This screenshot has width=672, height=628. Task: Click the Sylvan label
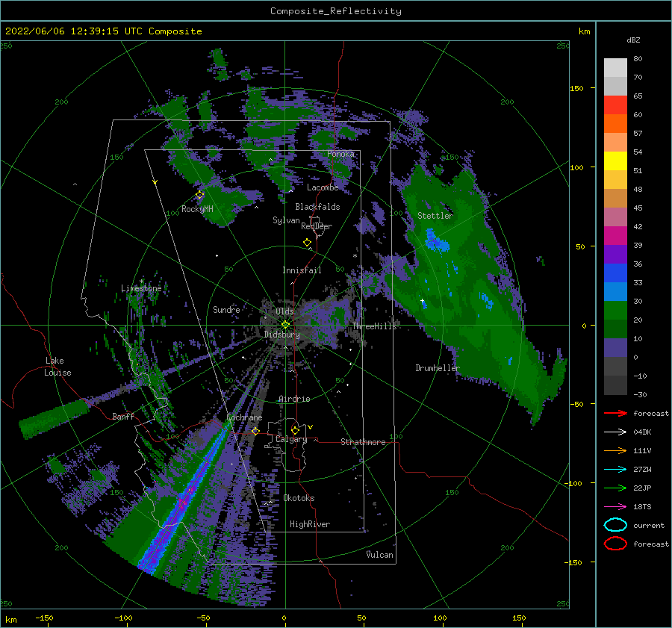pos(286,220)
